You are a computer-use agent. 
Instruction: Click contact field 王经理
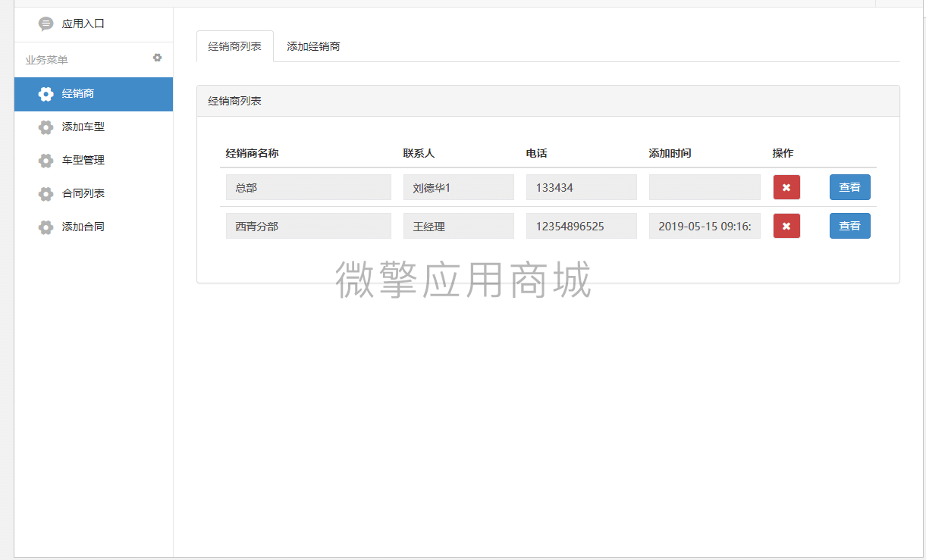click(459, 226)
